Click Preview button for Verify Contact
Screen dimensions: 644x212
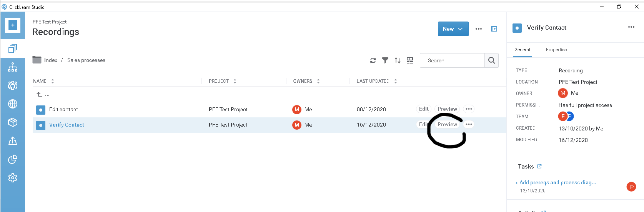click(447, 124)
